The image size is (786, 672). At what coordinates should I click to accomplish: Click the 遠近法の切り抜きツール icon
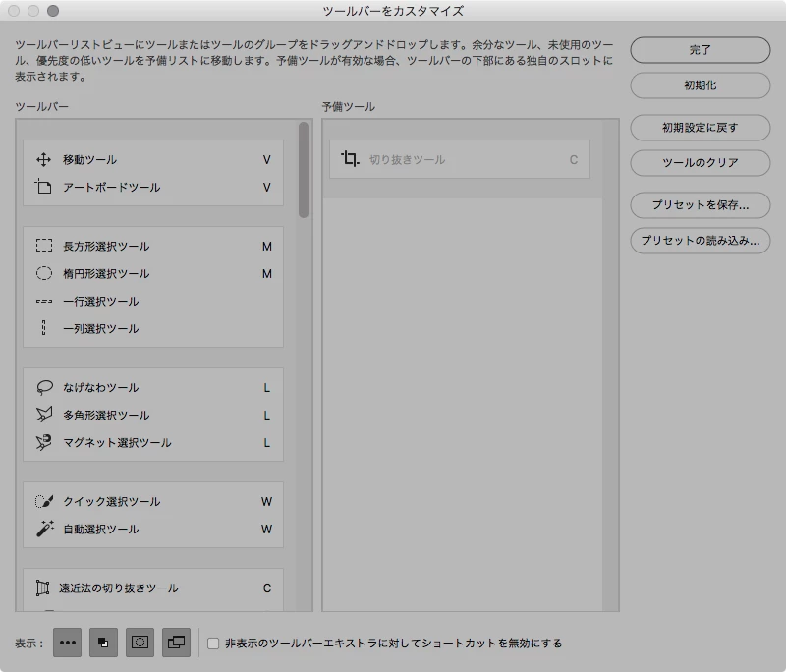pyautogui.click(x=42, y=588)
